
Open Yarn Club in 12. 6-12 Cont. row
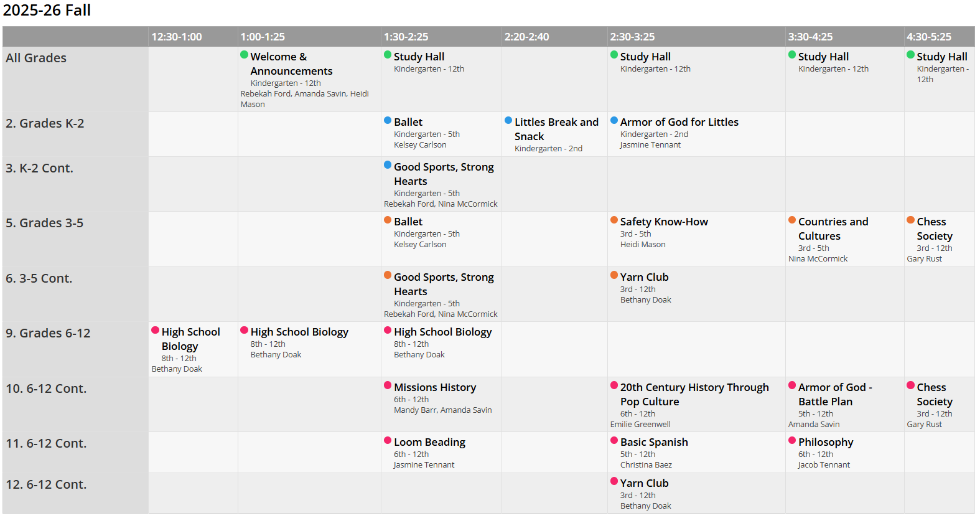(x=644, y=483)
